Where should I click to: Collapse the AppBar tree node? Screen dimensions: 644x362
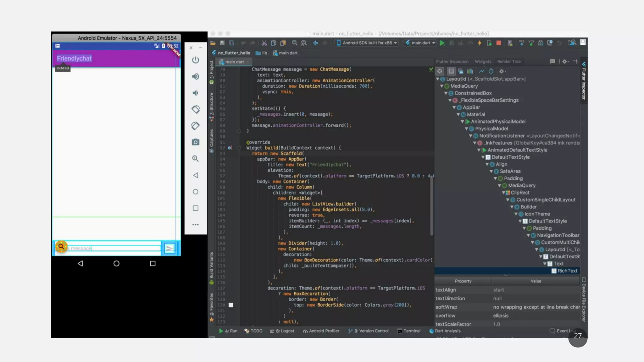(454, 107)
